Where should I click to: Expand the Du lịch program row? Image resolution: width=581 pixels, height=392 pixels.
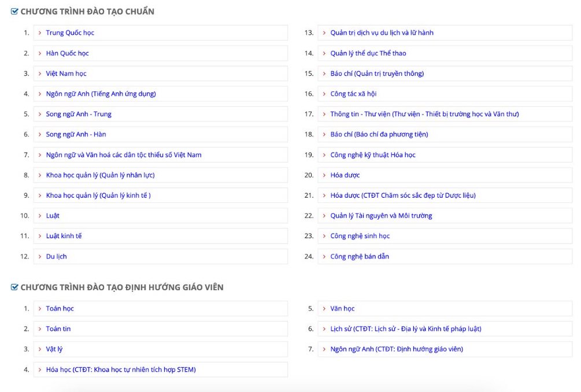(x=161, y=256)
